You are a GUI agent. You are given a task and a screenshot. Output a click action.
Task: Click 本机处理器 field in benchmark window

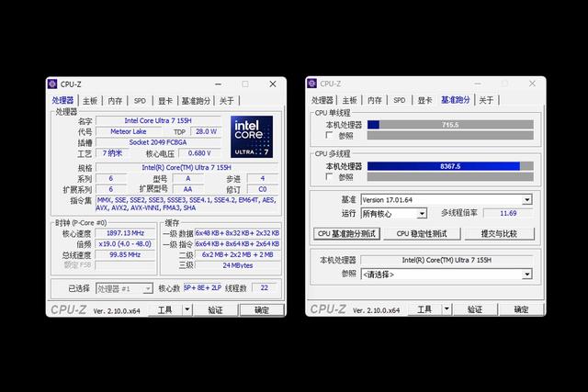click(447, 260)
